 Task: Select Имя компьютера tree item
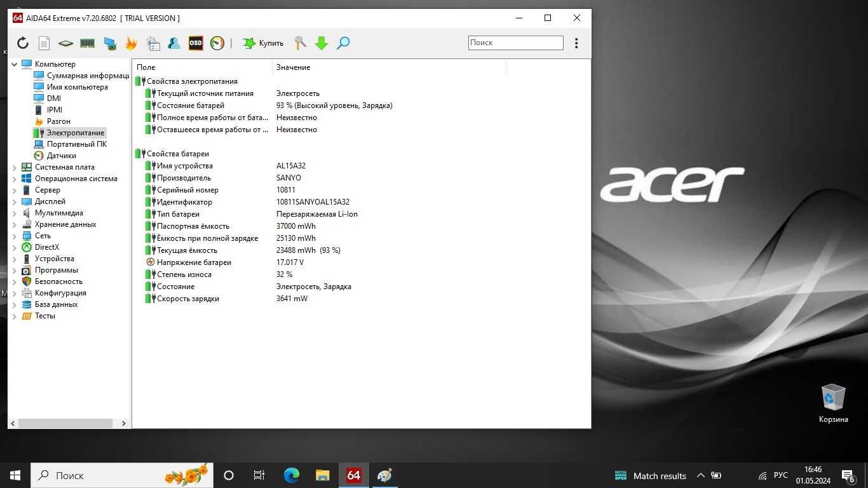pos(71,87)
